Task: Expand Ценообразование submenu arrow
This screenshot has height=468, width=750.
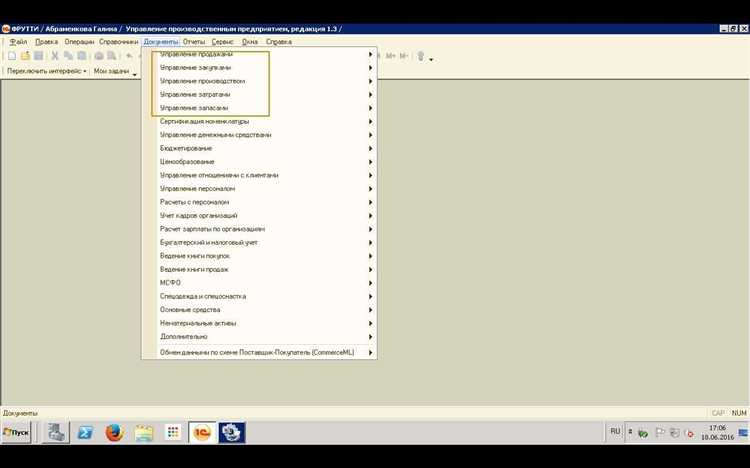Action: click(370, 162)
